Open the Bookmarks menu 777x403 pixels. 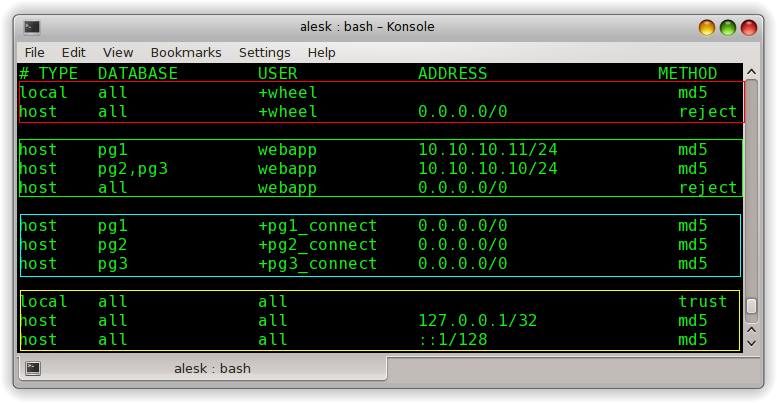184,52
